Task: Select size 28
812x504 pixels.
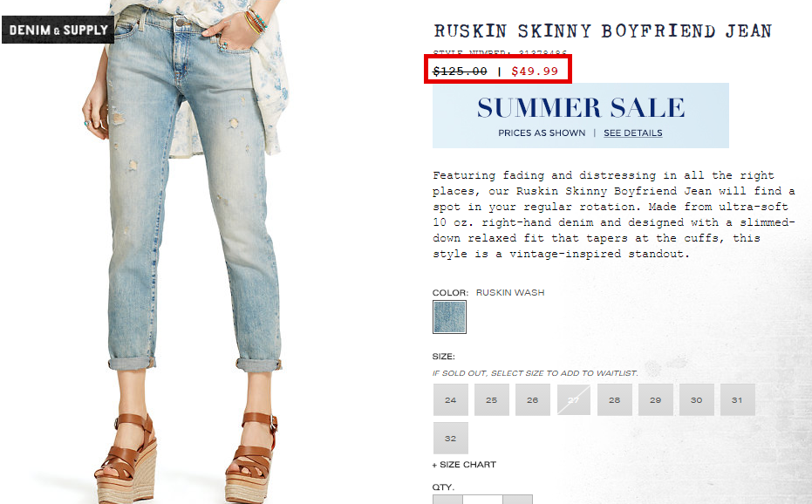Action: click(615, 400)
